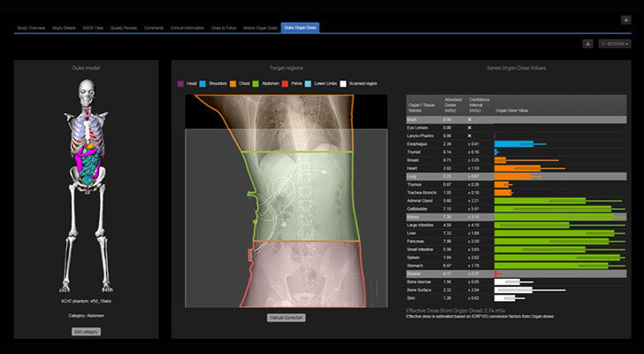The image size is (644, 354).
Task: Select the Larynx-Pharynx row
Action: [x=517, y=136]
